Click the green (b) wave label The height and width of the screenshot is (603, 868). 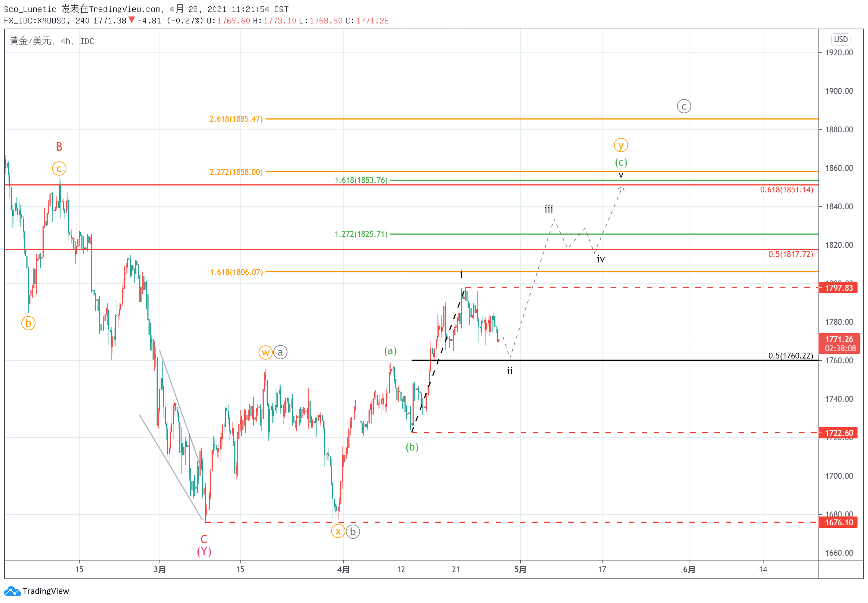pos(412,447)
